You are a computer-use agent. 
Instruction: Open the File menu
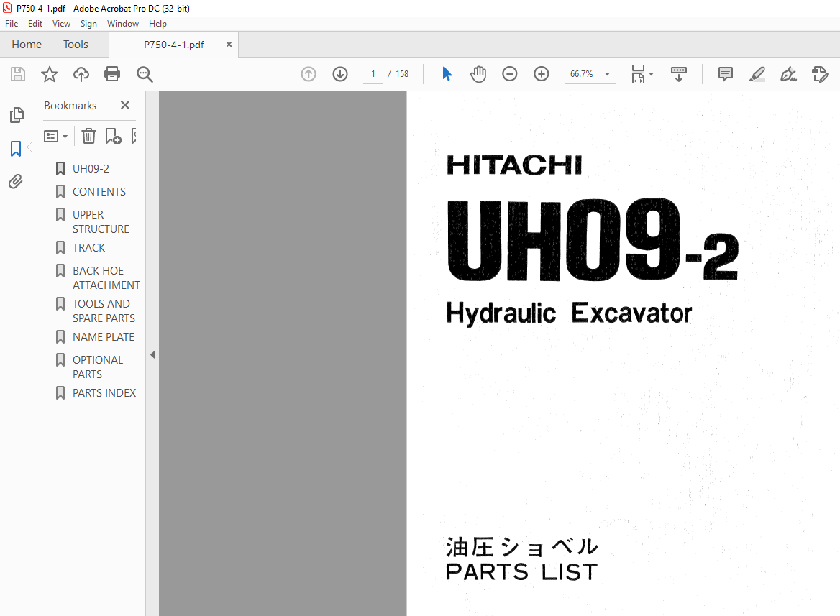12,24
